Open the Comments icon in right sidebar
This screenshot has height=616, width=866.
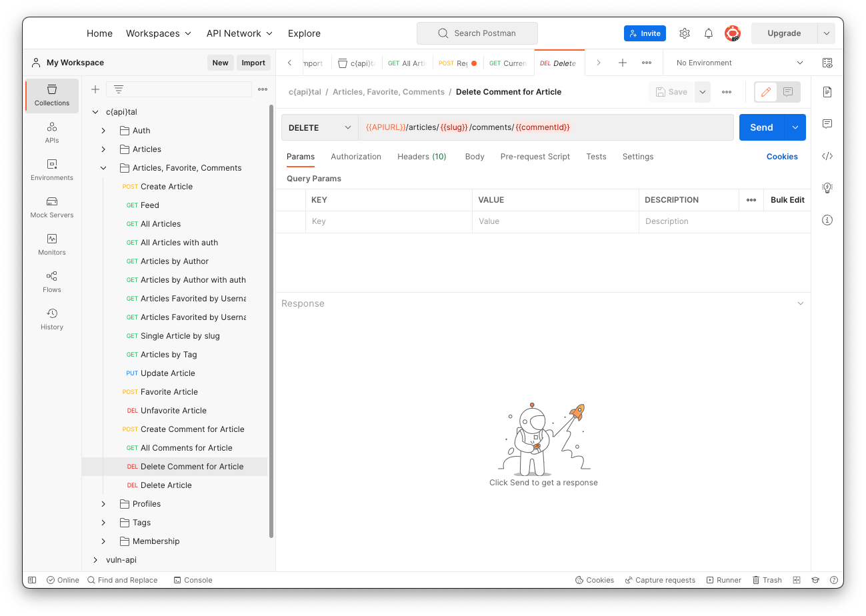click(827, 124)
